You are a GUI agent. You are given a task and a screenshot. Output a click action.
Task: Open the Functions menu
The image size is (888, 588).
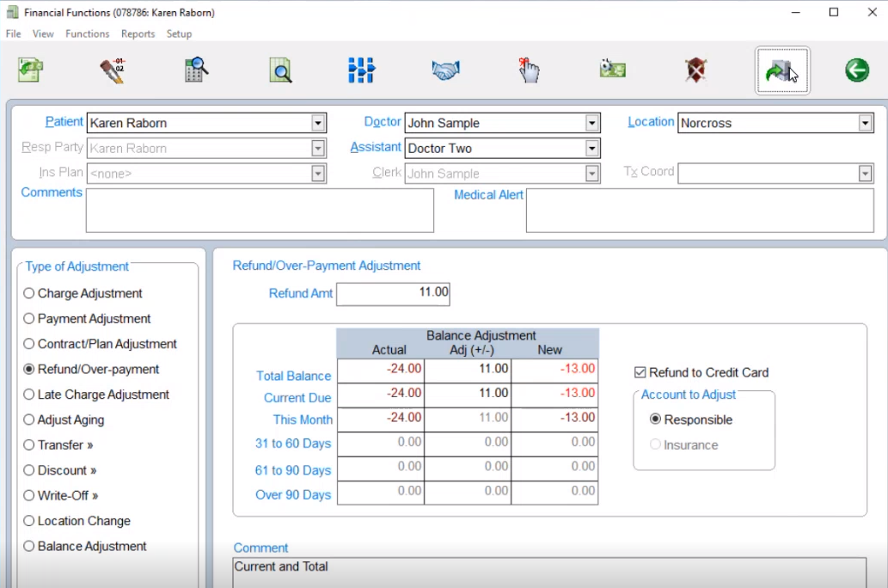pyautogui.click(x=87, y=34)
